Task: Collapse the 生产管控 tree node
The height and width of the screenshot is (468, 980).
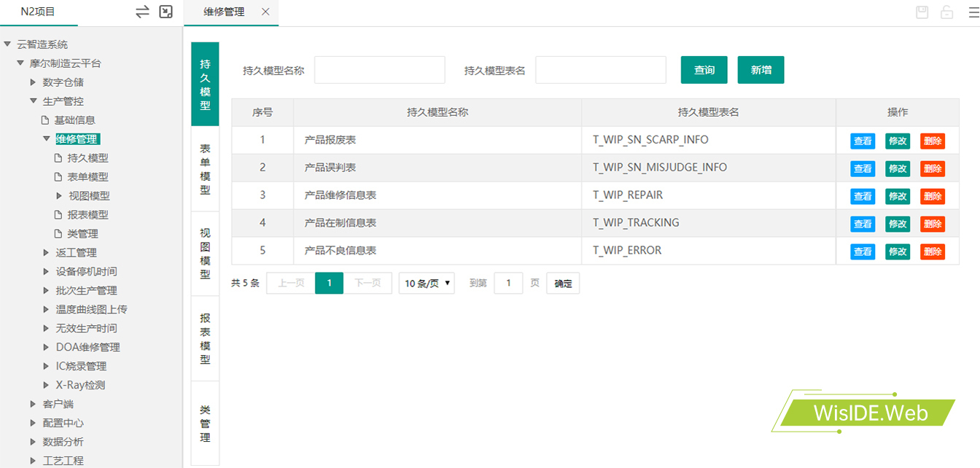Action: pyautogui.click(x=33, y=101)
